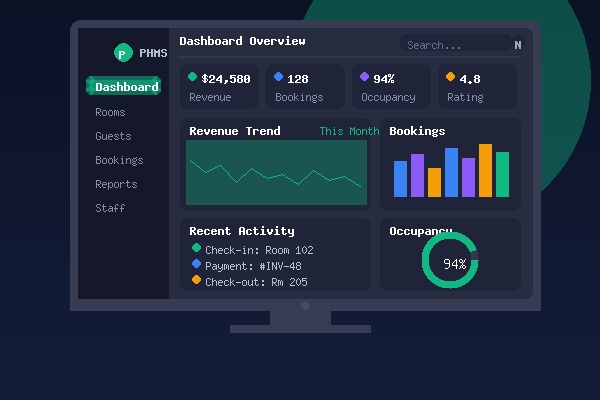Screen dimensions: 600x400
Task: Open the 128 Bookings card
Action: pyautogui.click(x=305, y=87)
